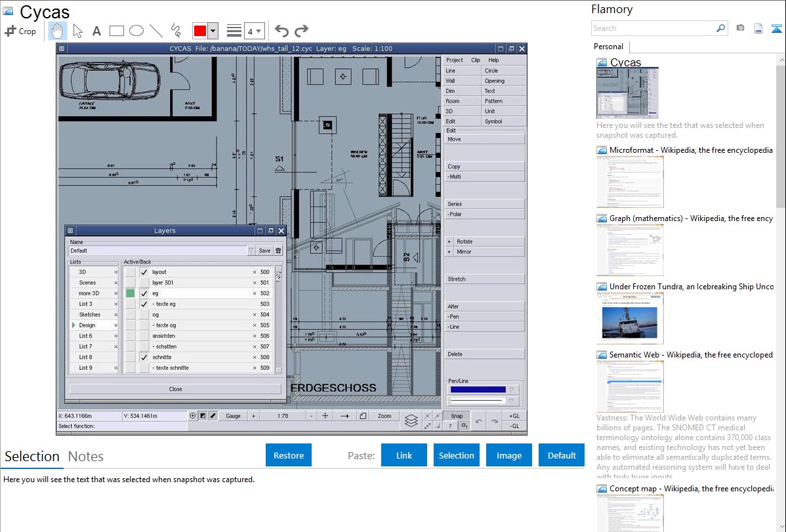
Task: Activate the hand pan tool
Action: pos(58,31)
